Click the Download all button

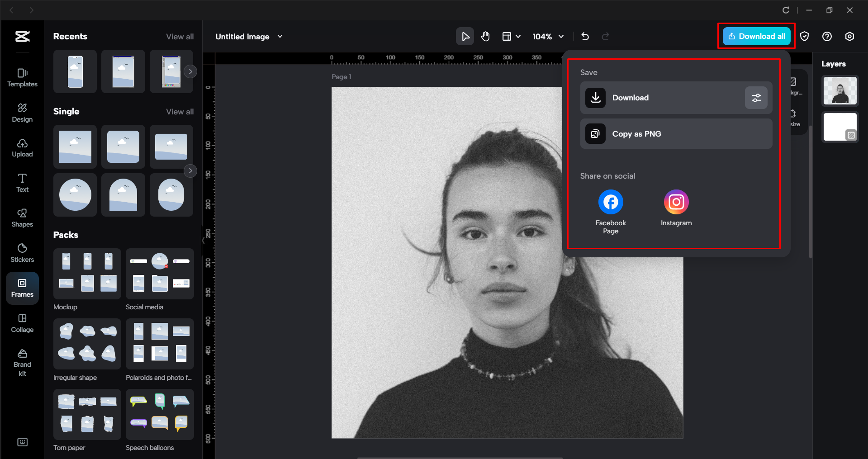(x=756, y=36)
